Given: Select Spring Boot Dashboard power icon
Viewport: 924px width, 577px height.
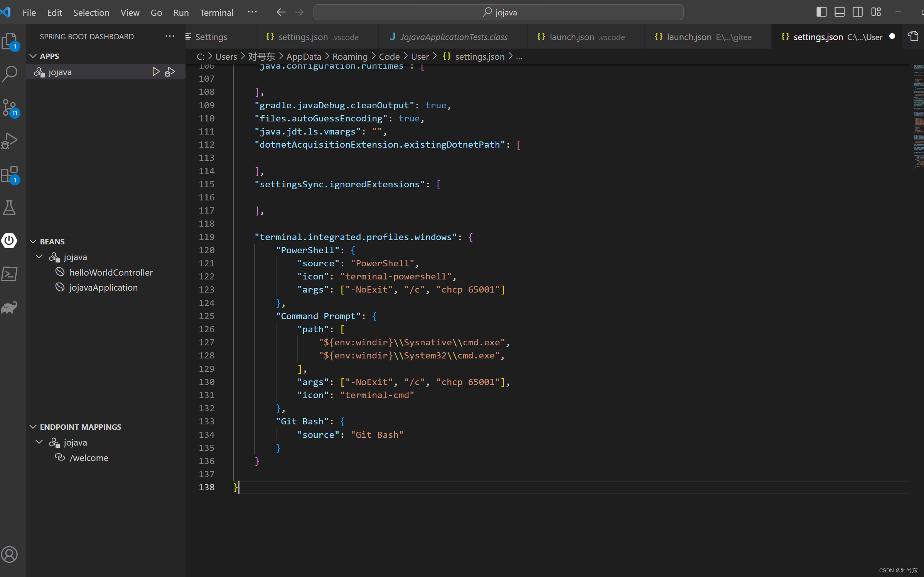Looking at the screenshot, I should (9, 241).
